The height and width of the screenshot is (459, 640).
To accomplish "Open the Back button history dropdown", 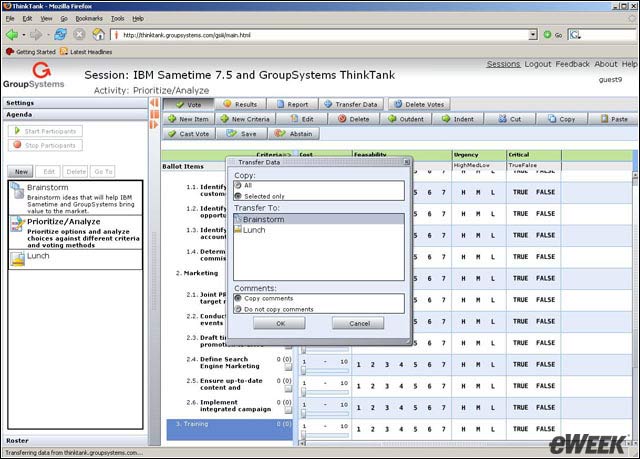I will pyautogui.click(x=23, y=35).
